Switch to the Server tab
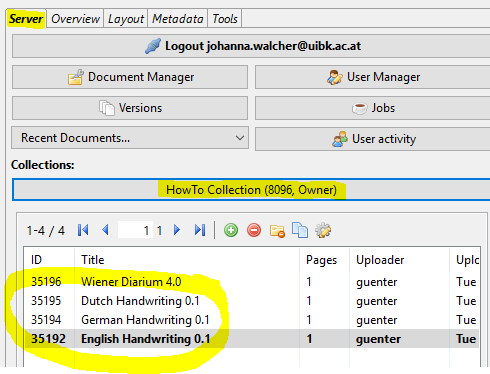The image size is (490, 374). click(26, 19)
